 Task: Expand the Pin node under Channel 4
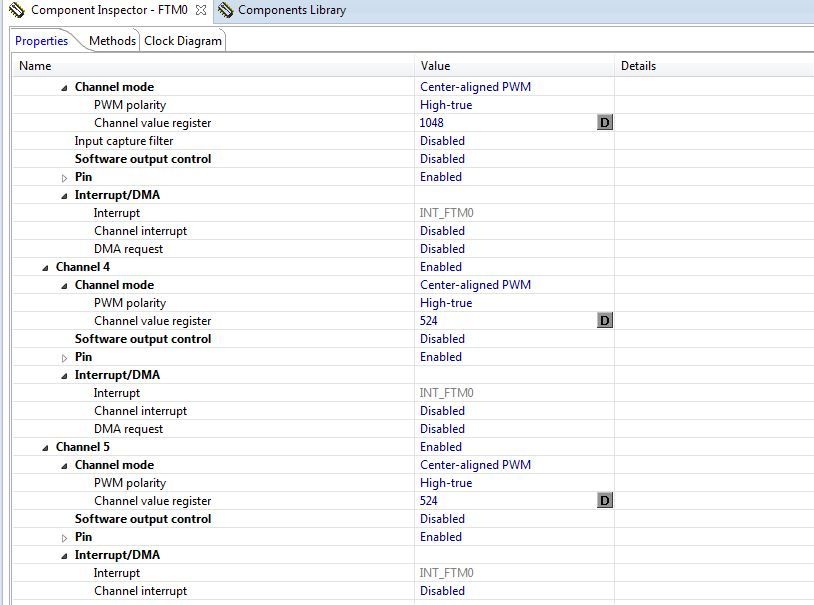tap(65, 358)
